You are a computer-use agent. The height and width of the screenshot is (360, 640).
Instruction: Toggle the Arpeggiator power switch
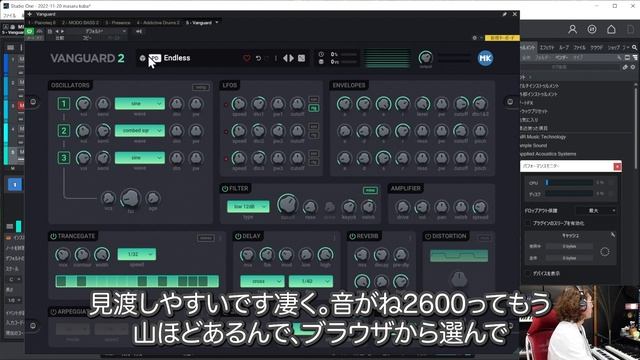[x=53, y=311]
